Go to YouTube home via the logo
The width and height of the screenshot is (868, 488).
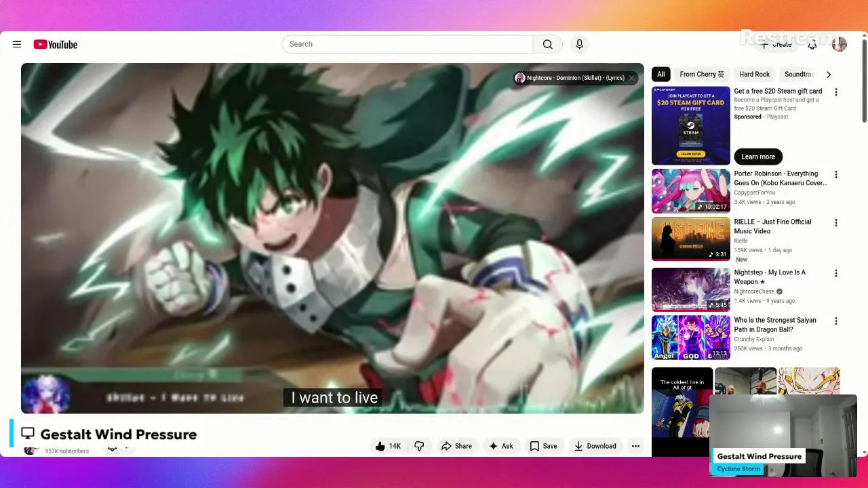[x=56, y=44]
